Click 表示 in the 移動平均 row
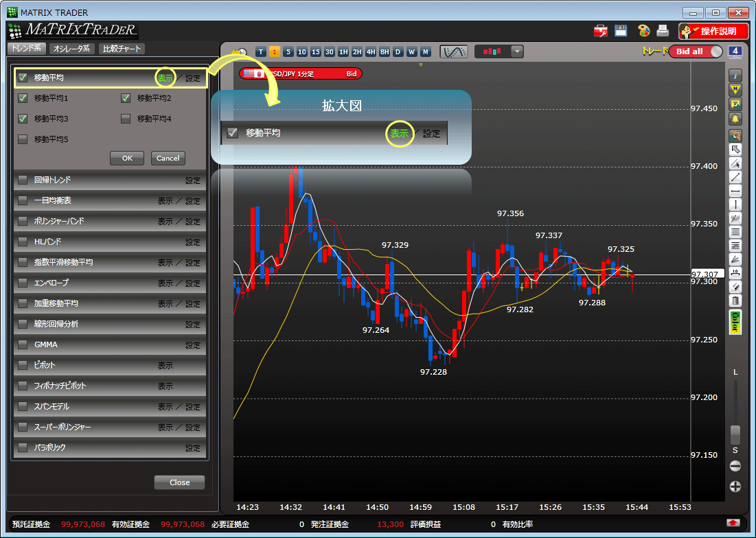Image resolution: width=756 pixels, height=538 pixels. click(x=165, y=78)
